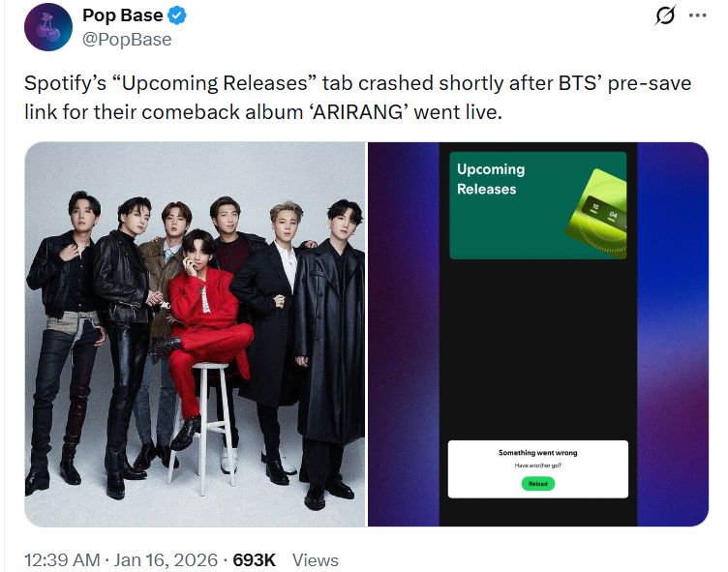Click the Something went wrong heading
The width and height of the screenshot is (728, 572).
click(537, 453)
